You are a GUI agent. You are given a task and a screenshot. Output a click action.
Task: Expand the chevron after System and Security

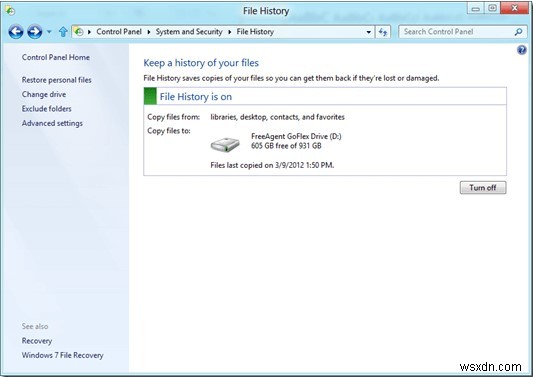[x=229, y=32]
